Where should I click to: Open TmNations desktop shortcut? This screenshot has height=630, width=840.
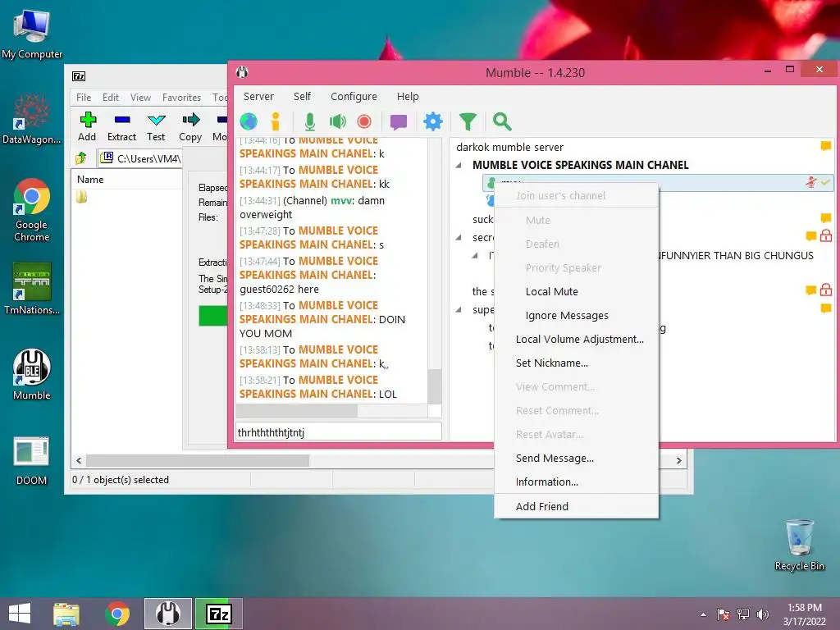coord(32,288)
